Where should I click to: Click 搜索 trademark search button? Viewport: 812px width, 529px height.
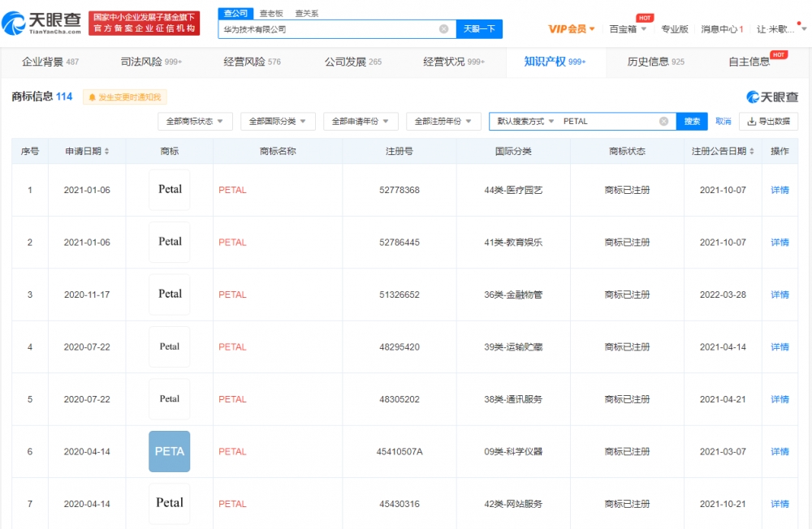click(x=692, y=121)
